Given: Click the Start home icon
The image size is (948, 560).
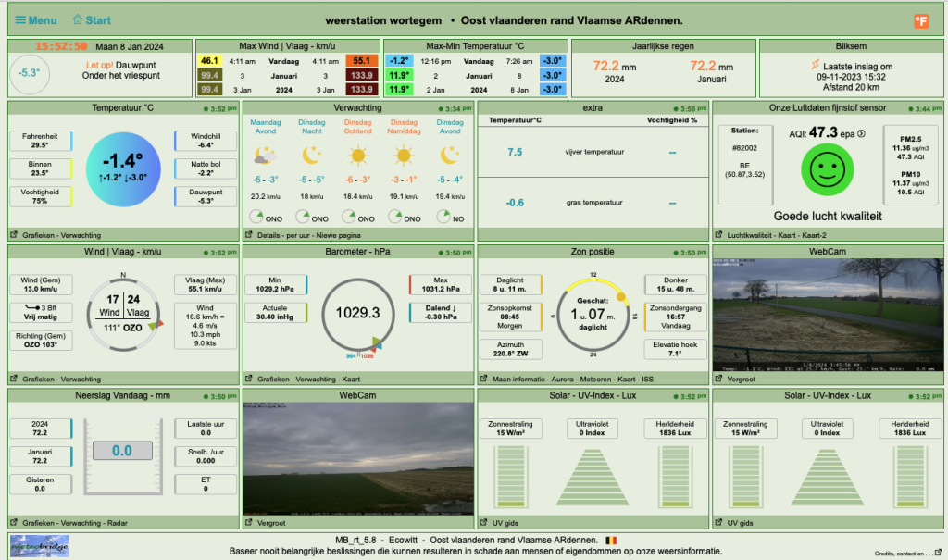Looking at the screenshot, I should [x=78, y=19].
